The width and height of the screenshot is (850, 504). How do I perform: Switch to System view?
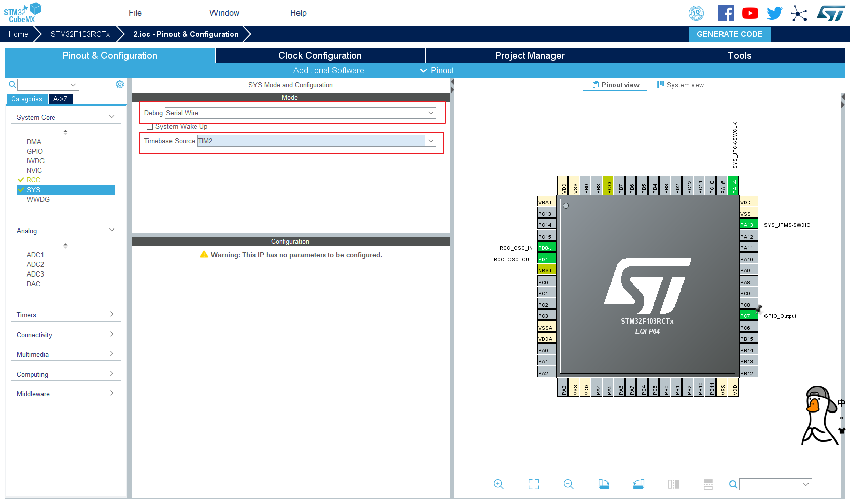(680, 85)
